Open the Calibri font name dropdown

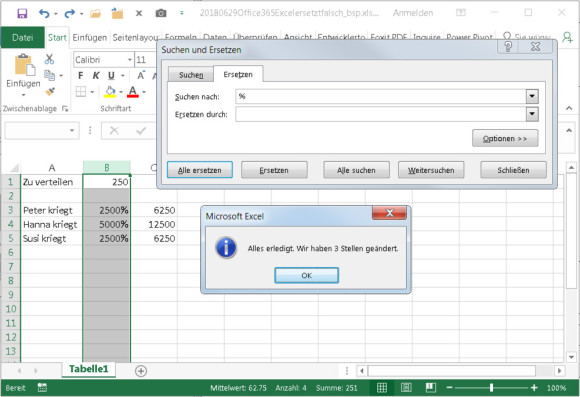pos(130,60)
